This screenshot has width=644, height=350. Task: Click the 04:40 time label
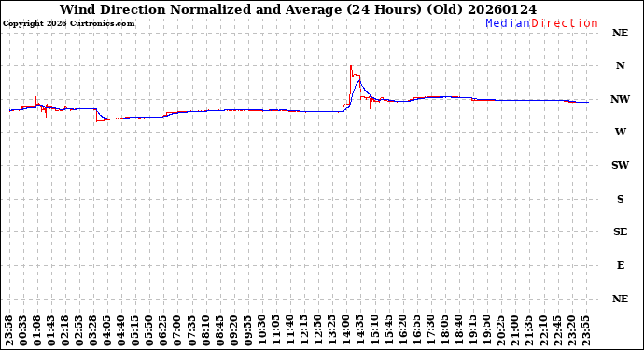tap(121, 331)
